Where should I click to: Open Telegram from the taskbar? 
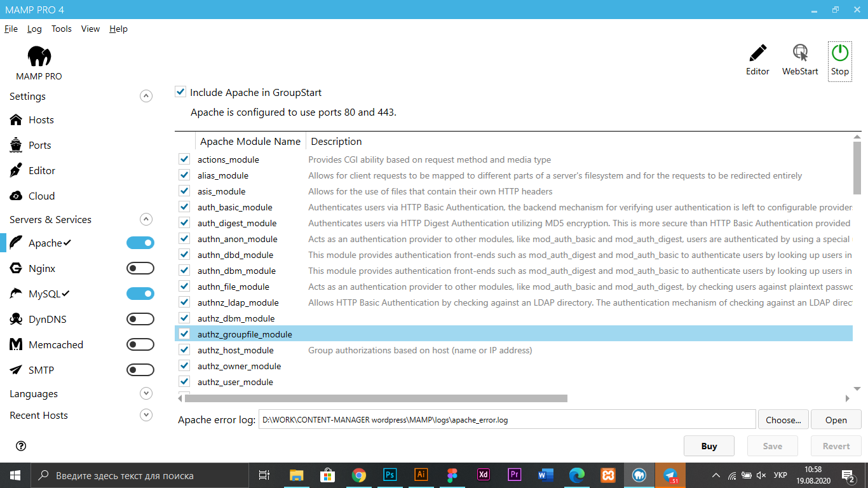(670, 475)
